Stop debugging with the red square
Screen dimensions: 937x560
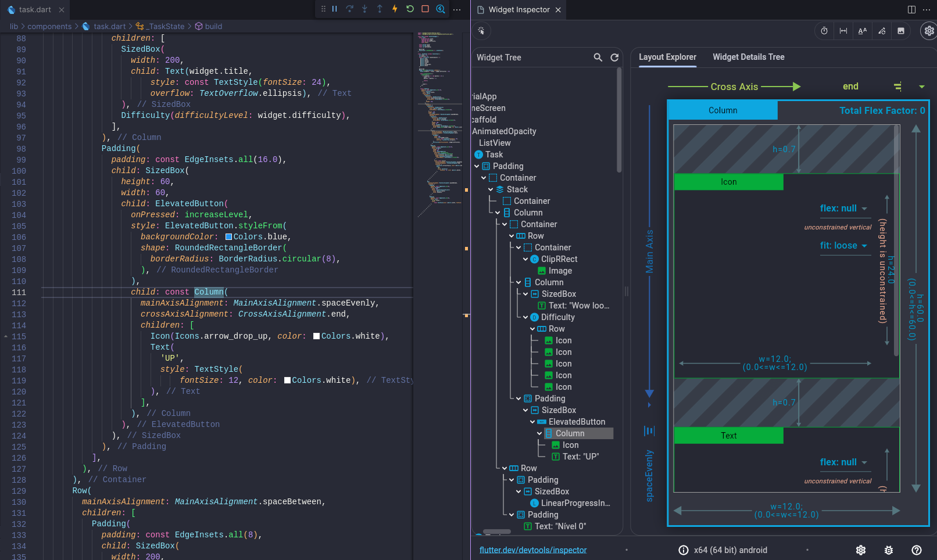point(425,9)
